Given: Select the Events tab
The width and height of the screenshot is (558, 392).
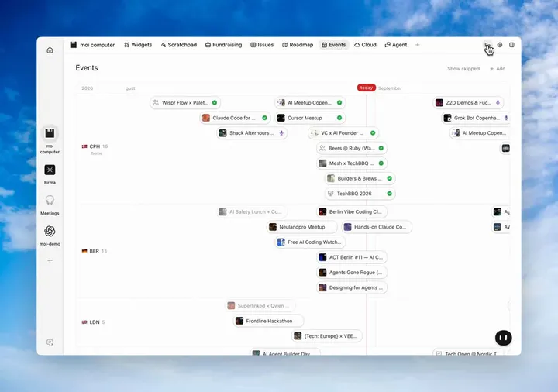Looking at the screenshot, I should [334, 45].
